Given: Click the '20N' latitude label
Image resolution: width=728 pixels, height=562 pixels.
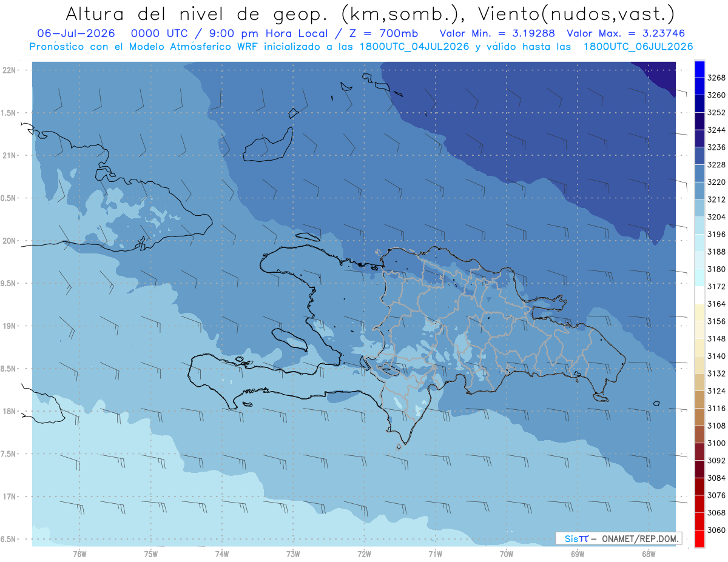Looking at the screenshot, I should tap(9, 241).
